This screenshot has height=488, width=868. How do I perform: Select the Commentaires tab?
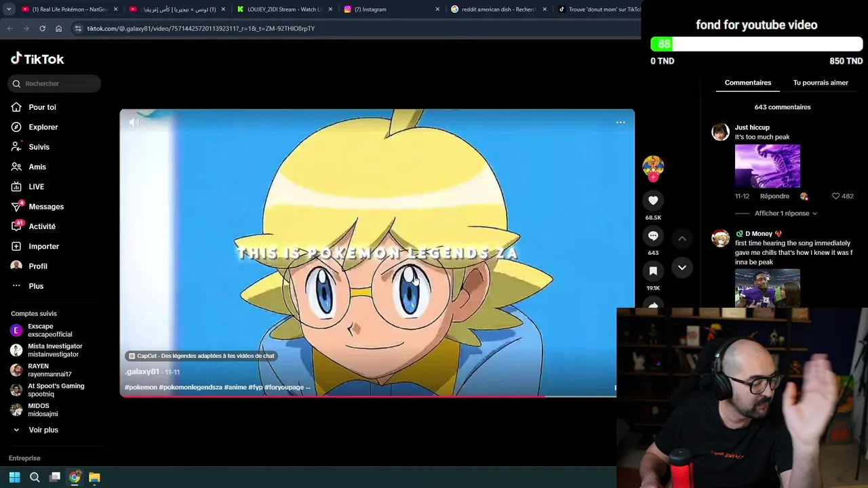(748, 83)
